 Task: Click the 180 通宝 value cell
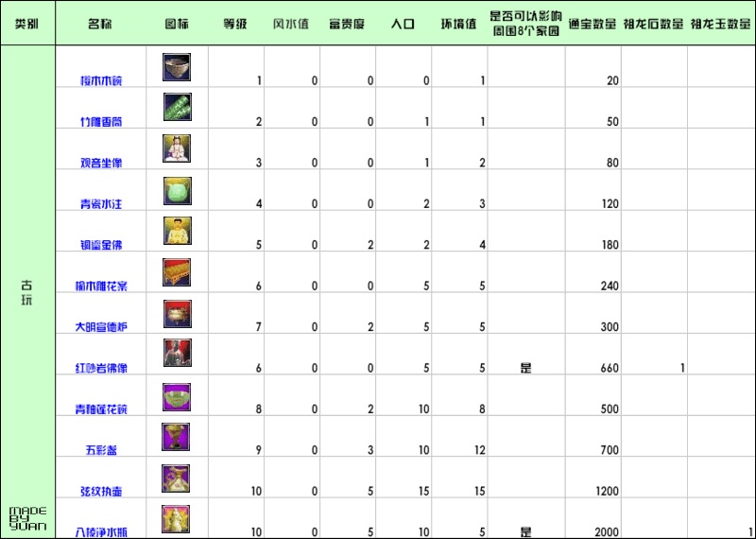[x=610, y=245]
